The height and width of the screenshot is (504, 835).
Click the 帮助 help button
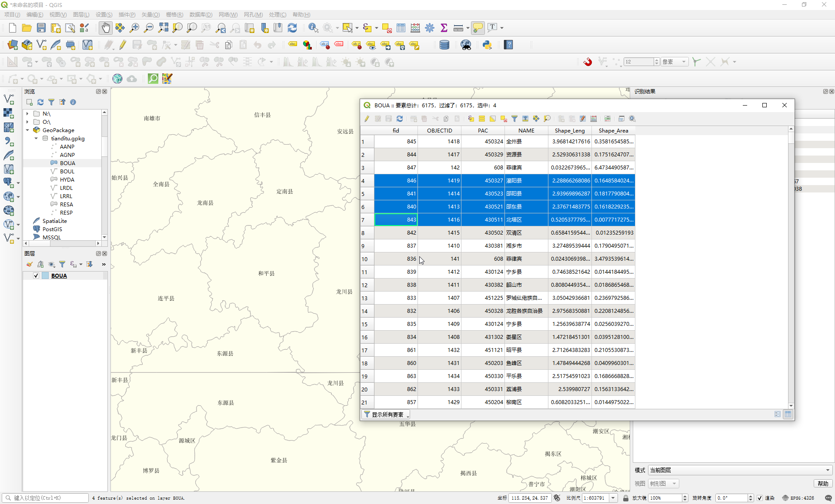pos(823,484)
